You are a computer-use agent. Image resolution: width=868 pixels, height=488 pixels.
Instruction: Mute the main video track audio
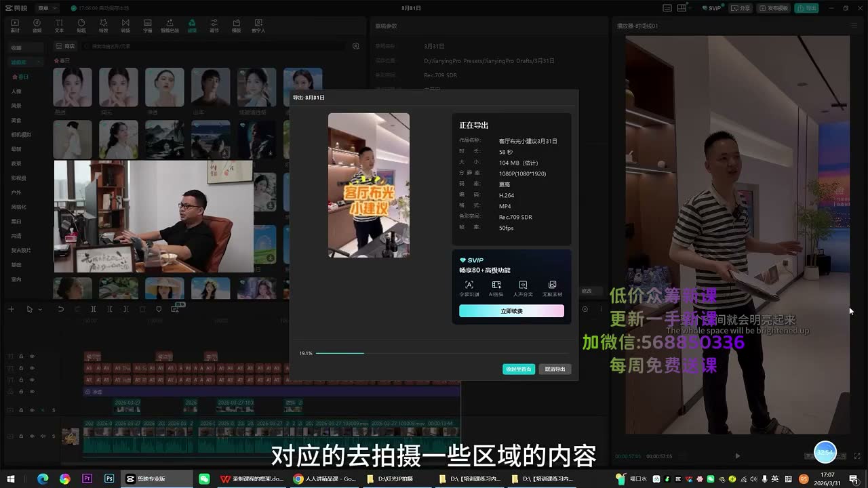[43, 436]
